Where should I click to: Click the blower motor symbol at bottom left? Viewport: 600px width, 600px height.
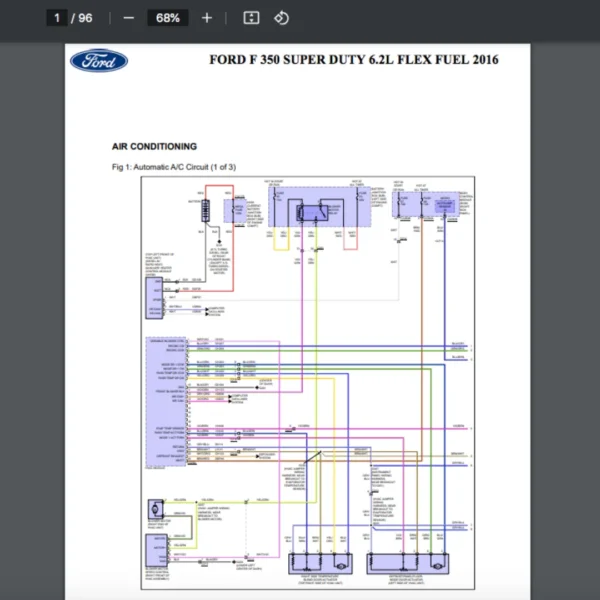click(x=156, y=507)
